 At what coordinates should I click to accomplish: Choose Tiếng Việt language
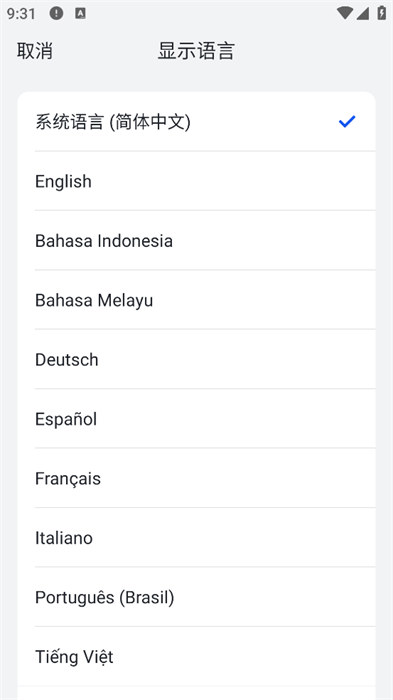pos(196,656)
